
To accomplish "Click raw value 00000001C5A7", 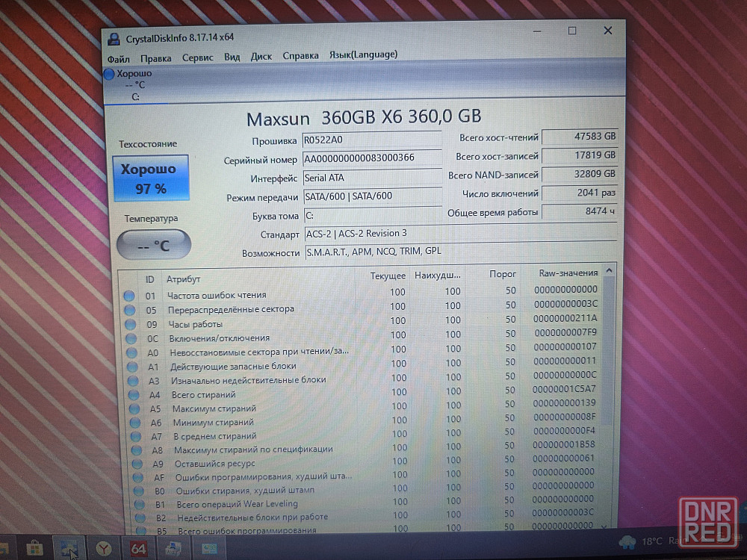I will [565, 388].
